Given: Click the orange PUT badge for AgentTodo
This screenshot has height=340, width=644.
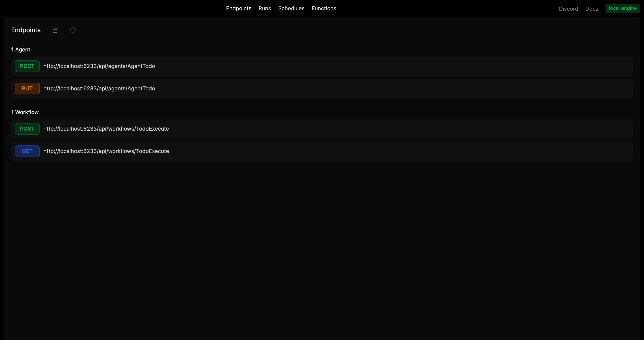Looking at the screenshot, I should (x=27, y=89).
